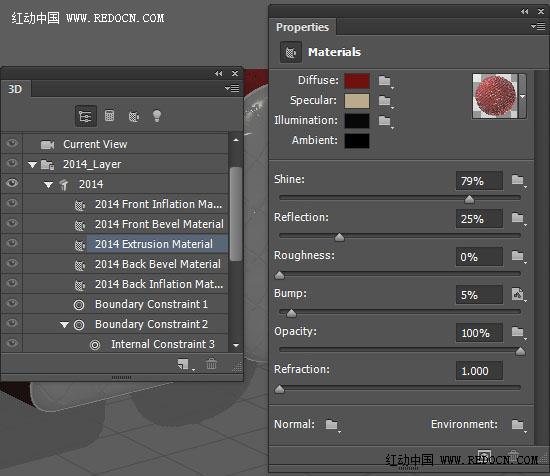The image size is (550, 476).
Task: Click the Ambient color swatch
Action: [x=357, y=141]
